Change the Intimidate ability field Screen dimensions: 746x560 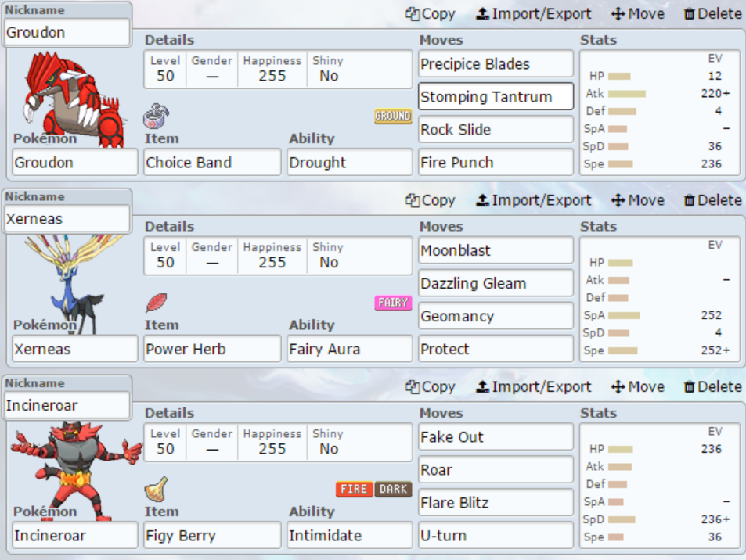pyautogui.click(x=350, y=535)
